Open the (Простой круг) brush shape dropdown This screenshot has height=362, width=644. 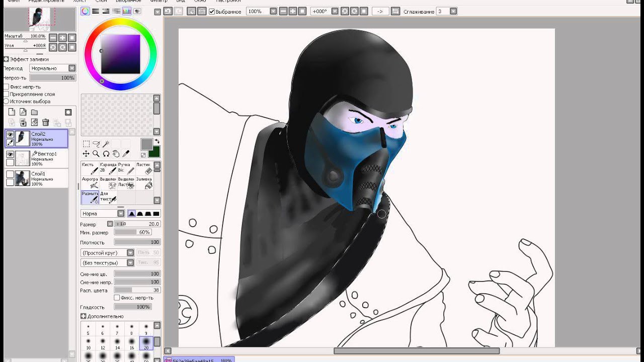(108, 252)
